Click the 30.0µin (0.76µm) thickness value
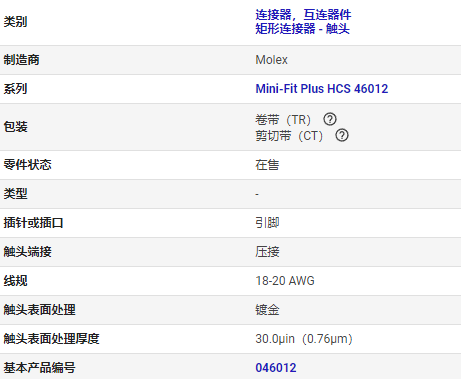Image resolution: width=461 pixels, height=379 pixels. pyautogui.click(x=304, y=339)
